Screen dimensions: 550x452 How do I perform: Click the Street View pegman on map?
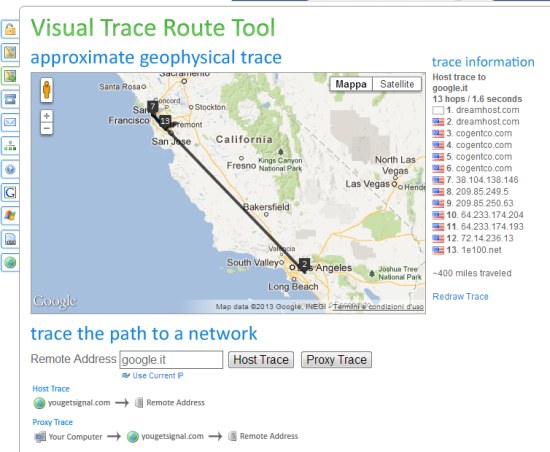click(x=47, y=90)
